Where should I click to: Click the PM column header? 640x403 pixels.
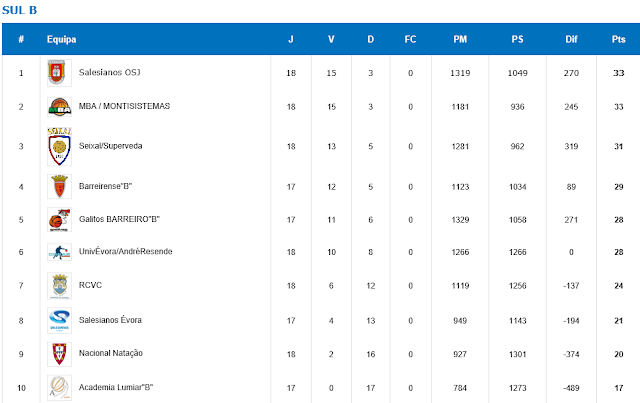(460, 39)
